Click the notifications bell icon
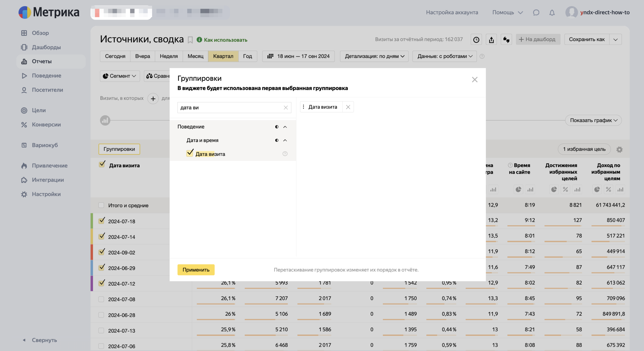The width and height of the screenshot is (644, 351). [x=552, y=13]
